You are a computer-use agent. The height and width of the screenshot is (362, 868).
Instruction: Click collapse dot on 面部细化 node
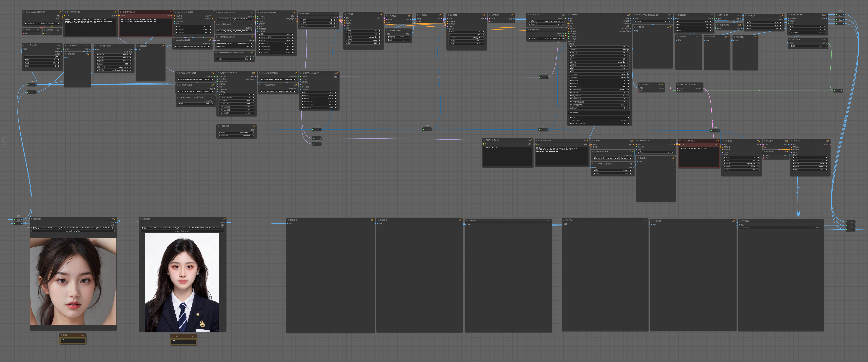569,15
